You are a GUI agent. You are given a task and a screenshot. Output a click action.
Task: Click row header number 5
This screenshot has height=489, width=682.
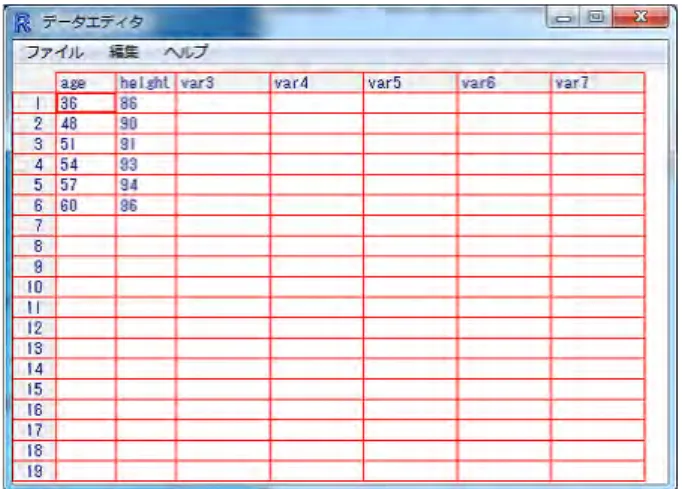(35, 185)
